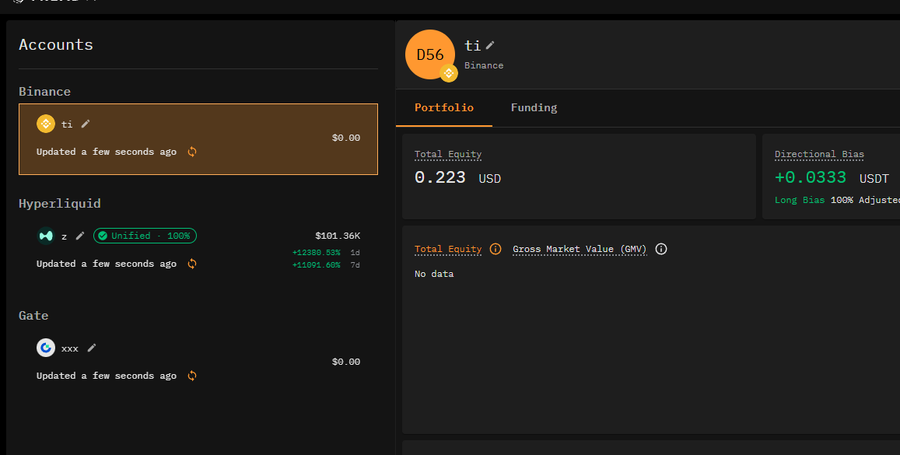Edit the ti name in the header

(490, 45)
